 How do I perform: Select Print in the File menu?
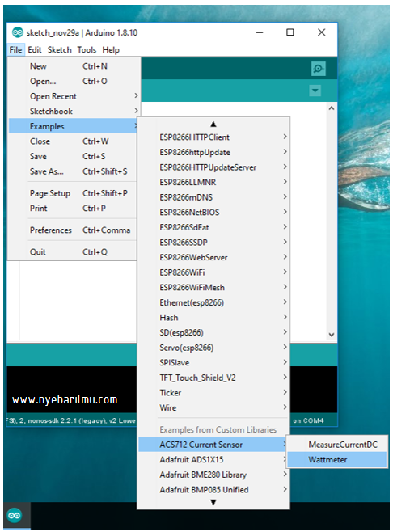click(73, 209)
